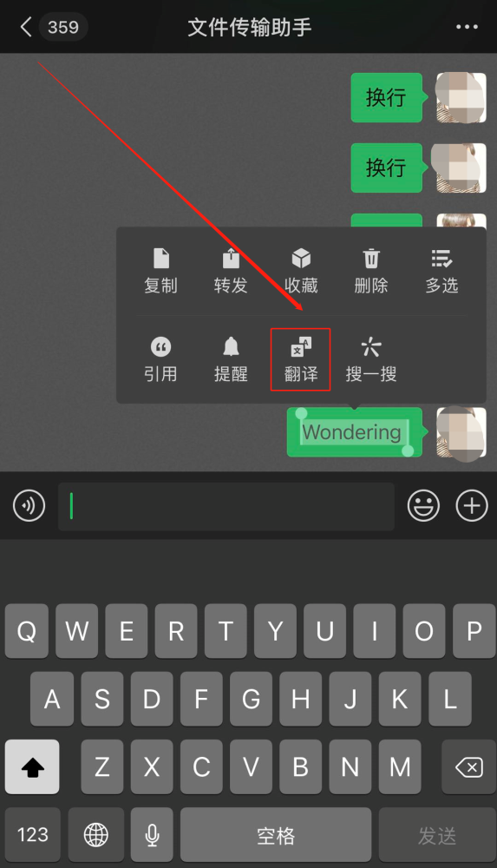Viewport: 497px width, 868px height.
Task: Expand the plus attachments menu
Action: [472, 505]
